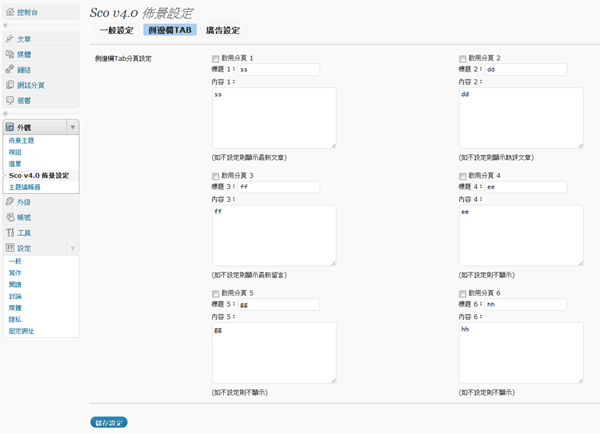Screen dimensions: 600x434
Task: Open Privacy settings link under Settings
Action: 15,319
